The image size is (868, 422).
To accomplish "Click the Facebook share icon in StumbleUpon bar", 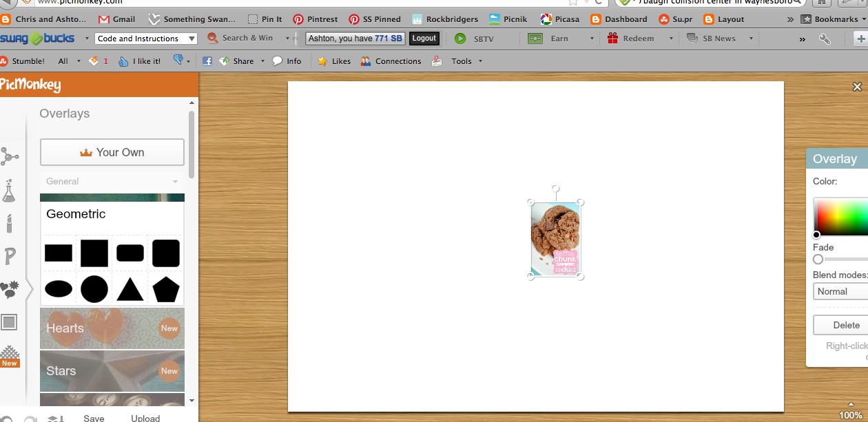I will (x=207, y=61).
